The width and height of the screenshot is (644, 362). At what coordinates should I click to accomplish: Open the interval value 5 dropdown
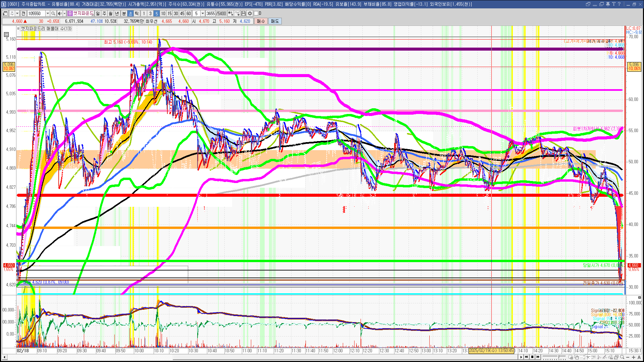tap(203, 13)
